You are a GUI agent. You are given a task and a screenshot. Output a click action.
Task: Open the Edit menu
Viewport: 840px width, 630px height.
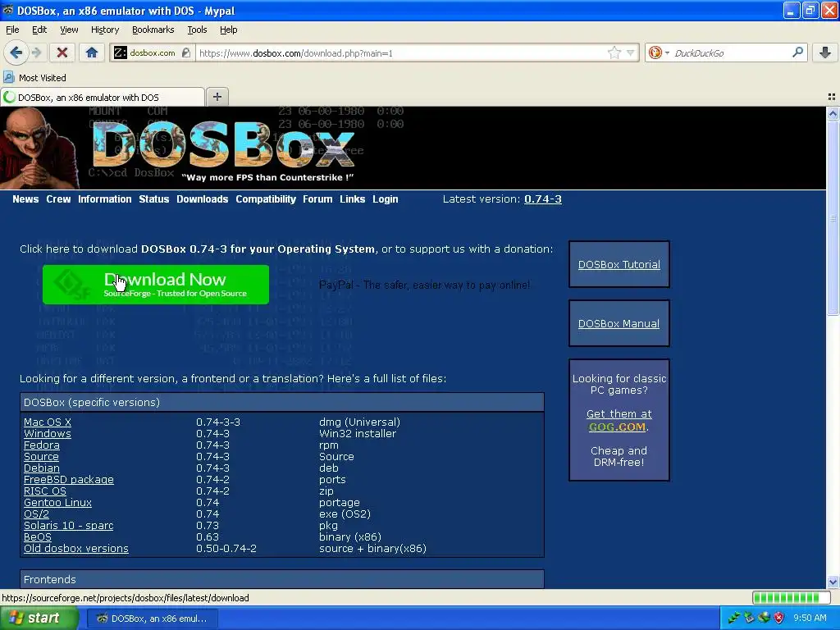[39, 30]
